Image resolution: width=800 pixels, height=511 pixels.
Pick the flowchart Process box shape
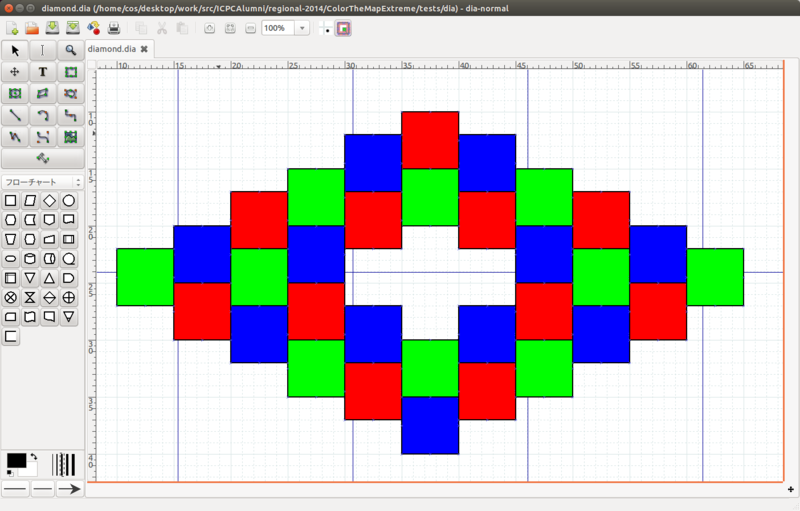click(11, 200)
